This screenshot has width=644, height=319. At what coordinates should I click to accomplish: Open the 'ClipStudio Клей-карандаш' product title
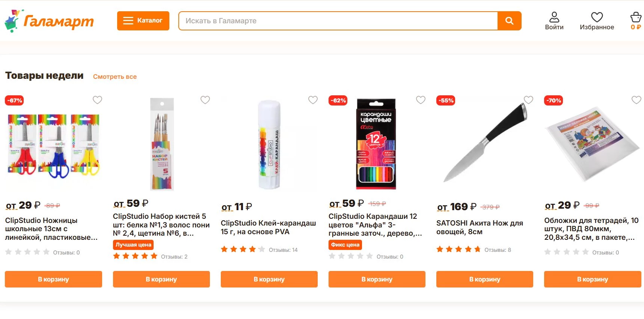tap(268, 227)
